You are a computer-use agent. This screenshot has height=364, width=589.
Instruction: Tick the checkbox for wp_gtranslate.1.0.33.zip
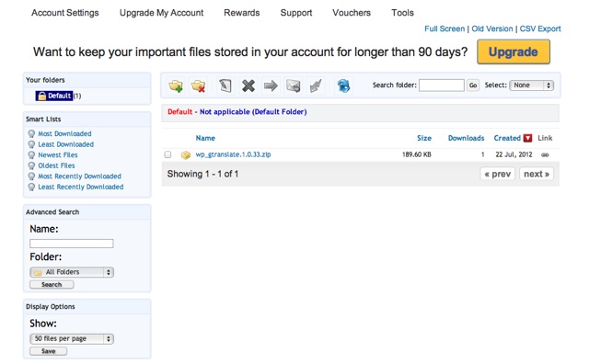(x=167, y=154)
